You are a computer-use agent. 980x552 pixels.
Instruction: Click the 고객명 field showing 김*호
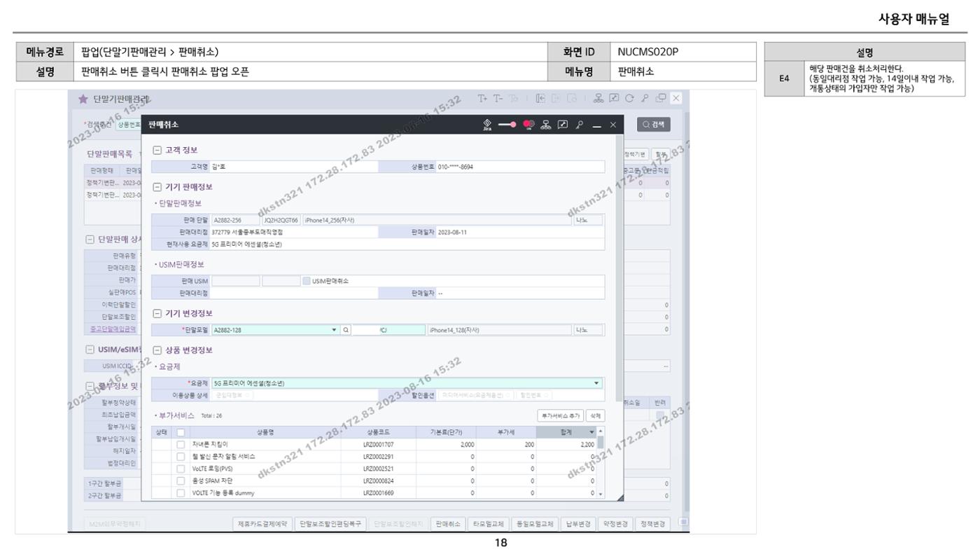[293, 166]
